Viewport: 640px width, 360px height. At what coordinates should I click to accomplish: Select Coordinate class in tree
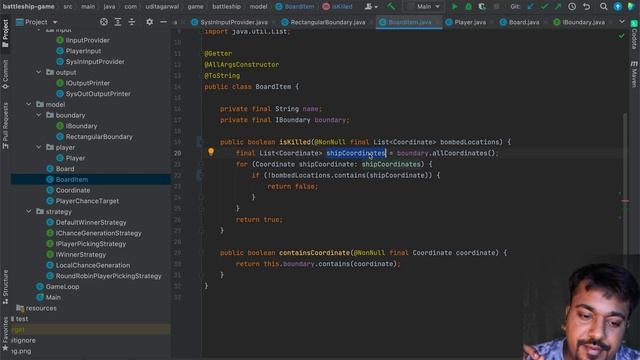pos(73,190)
